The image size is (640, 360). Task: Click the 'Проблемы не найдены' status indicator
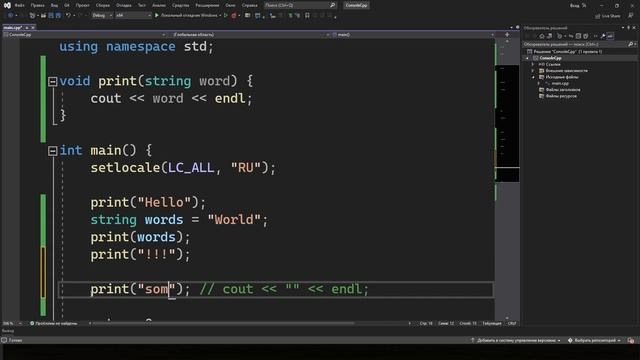point(53,323)
